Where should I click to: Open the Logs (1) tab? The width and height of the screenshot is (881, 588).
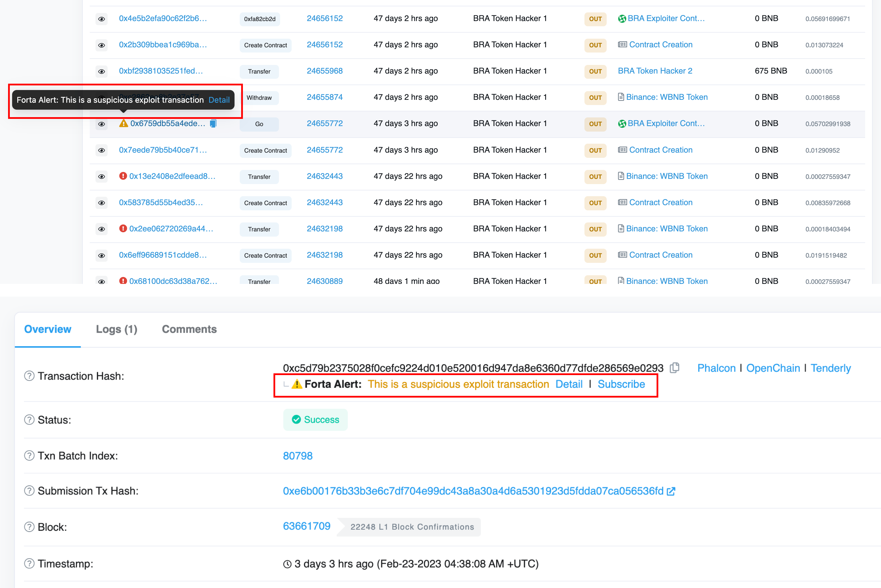[x=117, y=329]
